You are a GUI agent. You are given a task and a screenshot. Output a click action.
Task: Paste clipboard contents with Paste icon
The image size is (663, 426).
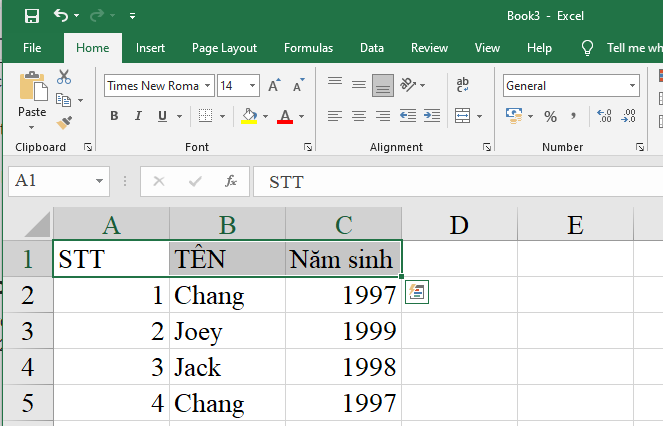click(33, 86)
